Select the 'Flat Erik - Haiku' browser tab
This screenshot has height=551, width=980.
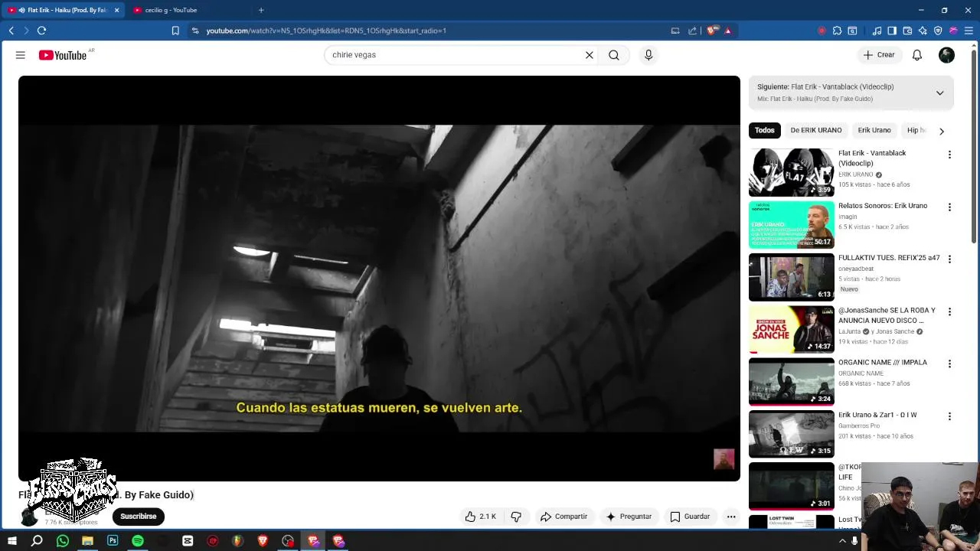tap(61, 10)
